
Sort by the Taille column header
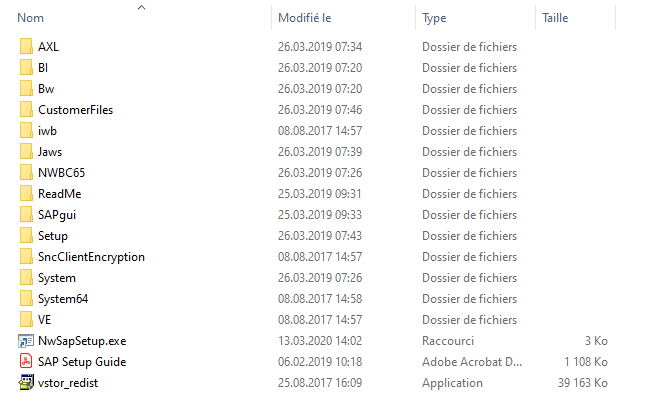point(556,18)
